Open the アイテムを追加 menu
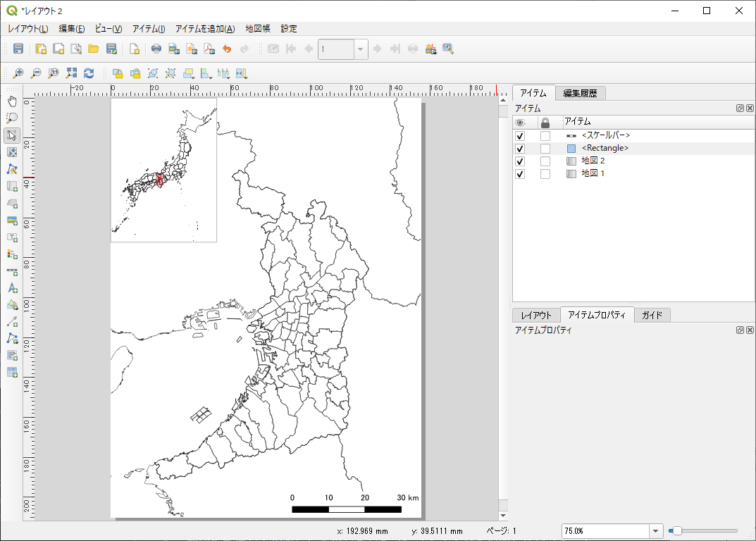Screen dimensions: 756x541 pos(204,29)
